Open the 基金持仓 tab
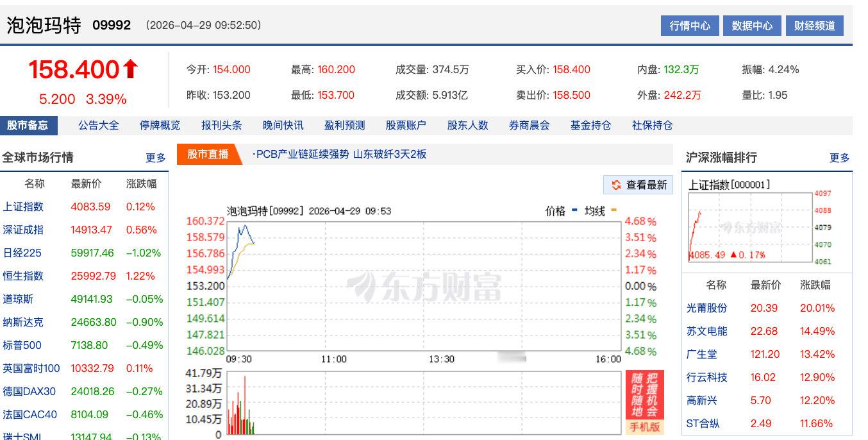 (x=591, y=125)
